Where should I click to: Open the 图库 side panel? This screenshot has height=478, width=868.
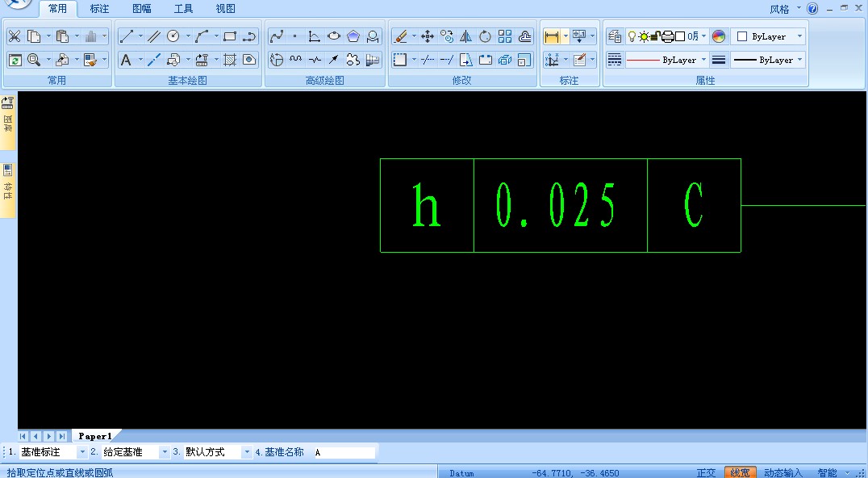coord(8,121)
